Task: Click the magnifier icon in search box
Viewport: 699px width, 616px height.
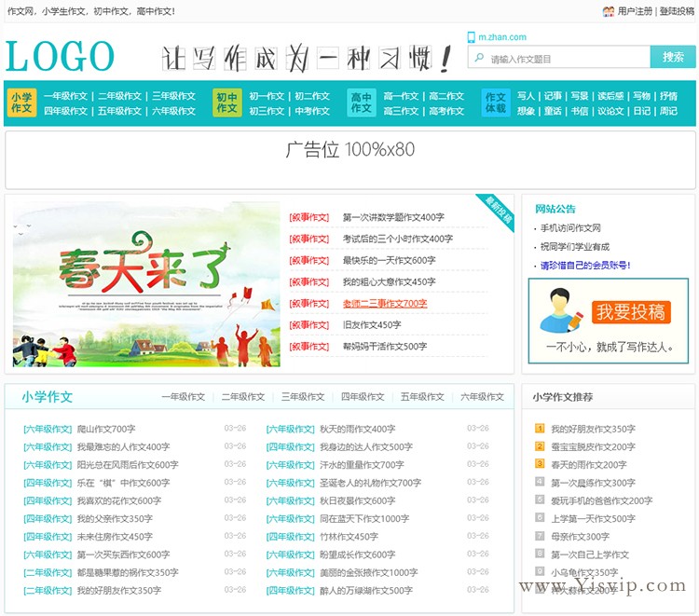Action: [x=480, y=58]
